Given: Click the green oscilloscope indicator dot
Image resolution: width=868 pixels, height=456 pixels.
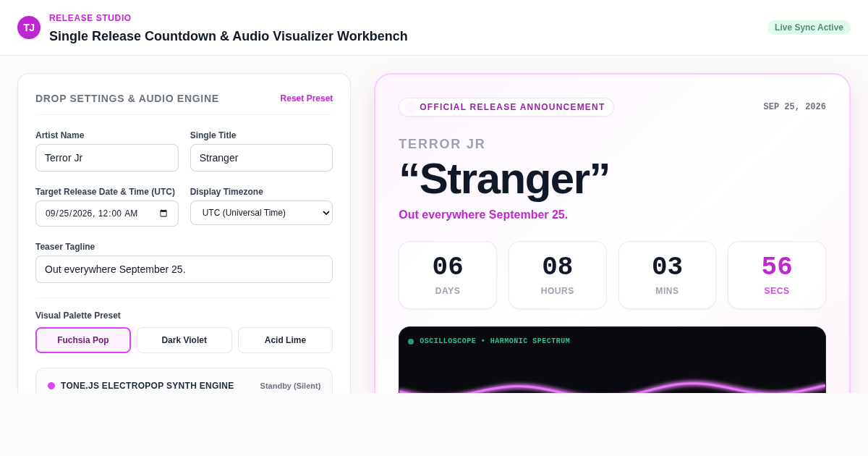Looking at the screenshot, I should coord(411,342).
